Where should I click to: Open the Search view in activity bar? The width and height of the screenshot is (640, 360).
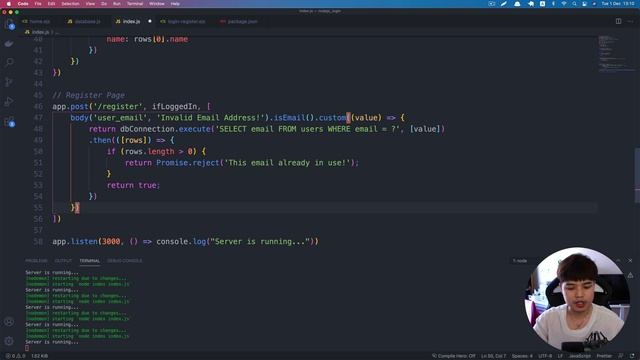(x=9, y=62)
